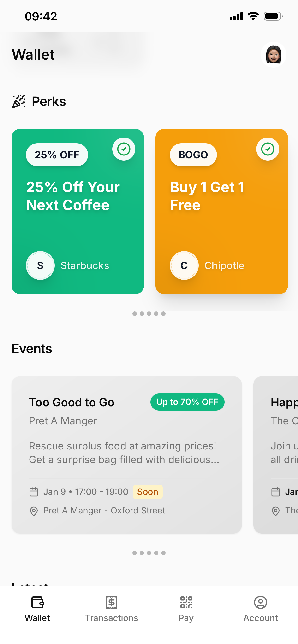The width and height of the screenshot is (298, 644).
Task: Tap the calendar icon on Too Good to Go
Action: pyautogui.click(x=34, y=492)
